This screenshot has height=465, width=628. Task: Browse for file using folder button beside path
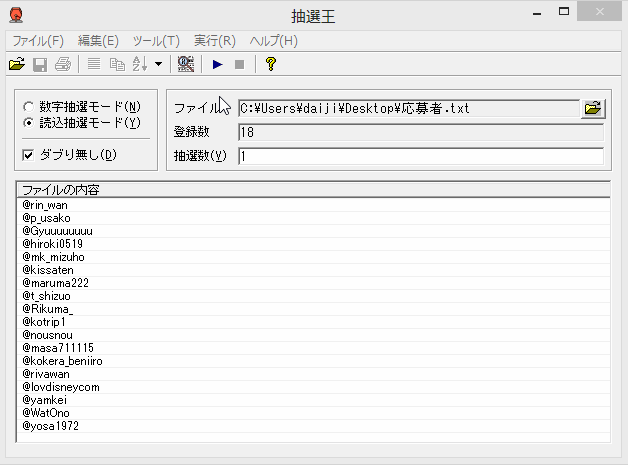(x=593, y=109)
